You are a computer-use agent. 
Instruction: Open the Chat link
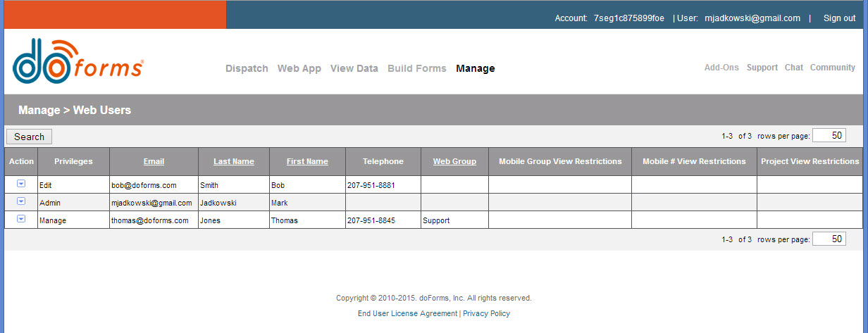tap(794, 68)
